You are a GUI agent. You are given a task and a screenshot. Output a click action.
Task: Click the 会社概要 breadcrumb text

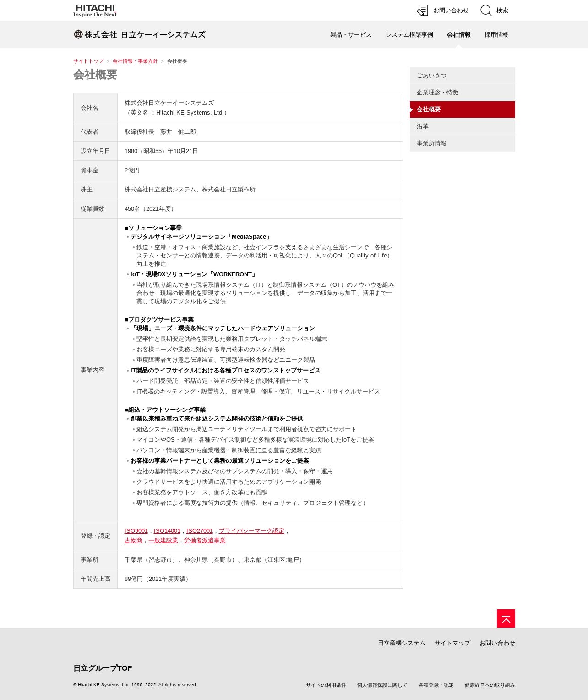[177, 61]
